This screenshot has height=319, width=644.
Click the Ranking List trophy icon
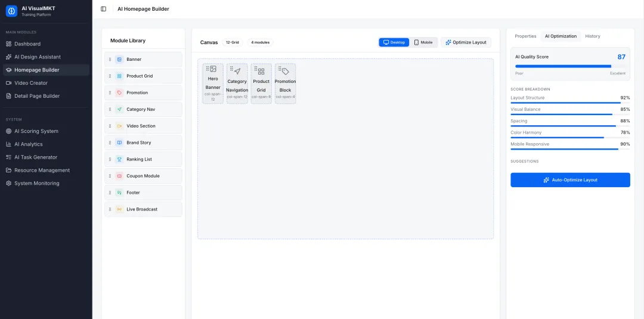(x=119, y=159)
